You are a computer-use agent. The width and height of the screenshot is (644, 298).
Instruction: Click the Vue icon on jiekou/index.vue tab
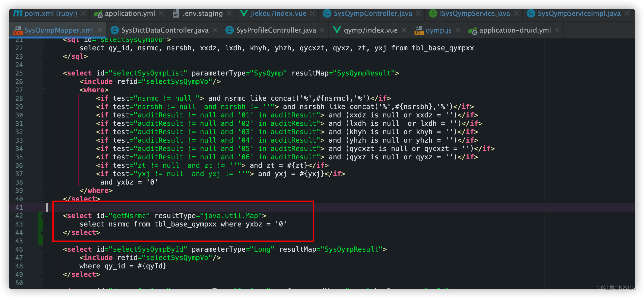[243, 13]
